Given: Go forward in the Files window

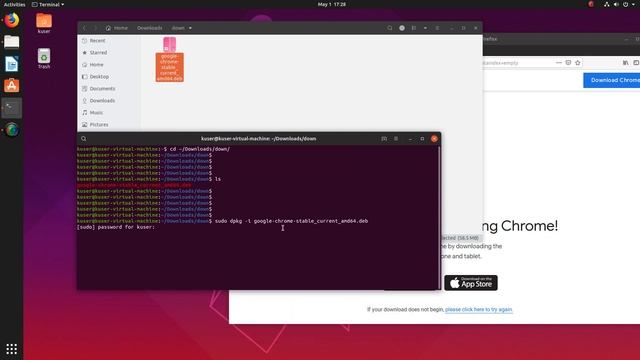Looking at the screenshot, I should pyautogui.click(x=96, y=28).
